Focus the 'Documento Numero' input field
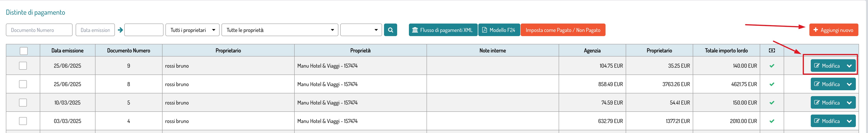The height and width of the screenshot is (133, 868). (x=39, y=30)
